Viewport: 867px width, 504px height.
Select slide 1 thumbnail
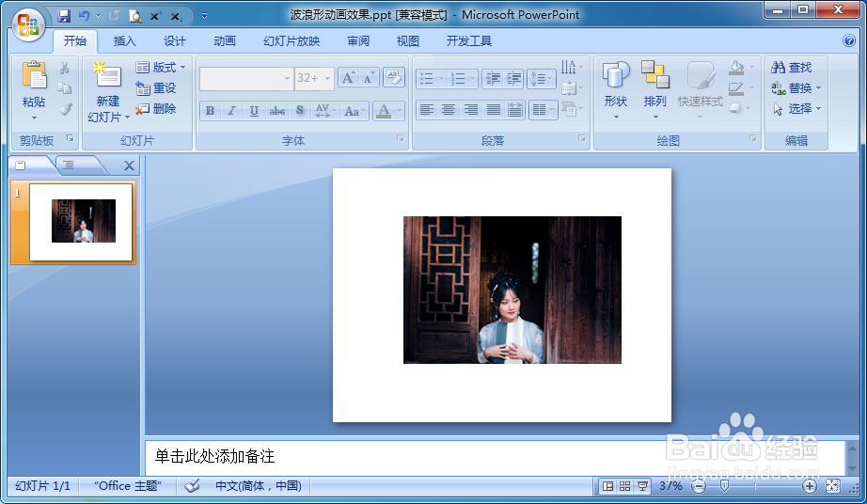(81, 222)
